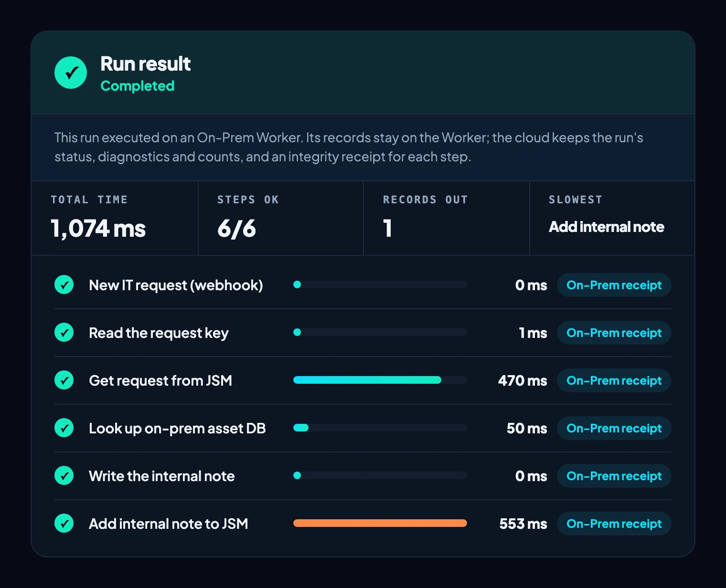Select the Read the request key step name
The width and height of the screenshot is (726, 588).
point(159,333)
